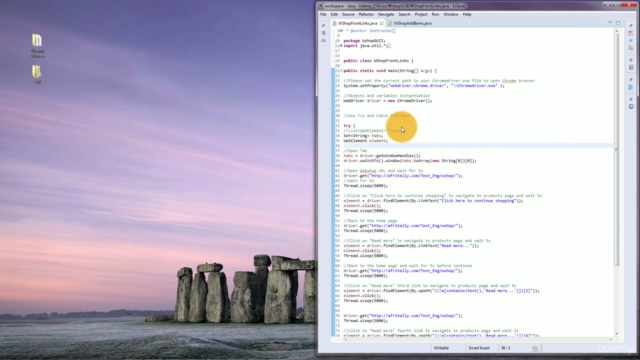640x360 pixels.
Task: Open the blue view icon in third right stack
Action: [631, 87]
